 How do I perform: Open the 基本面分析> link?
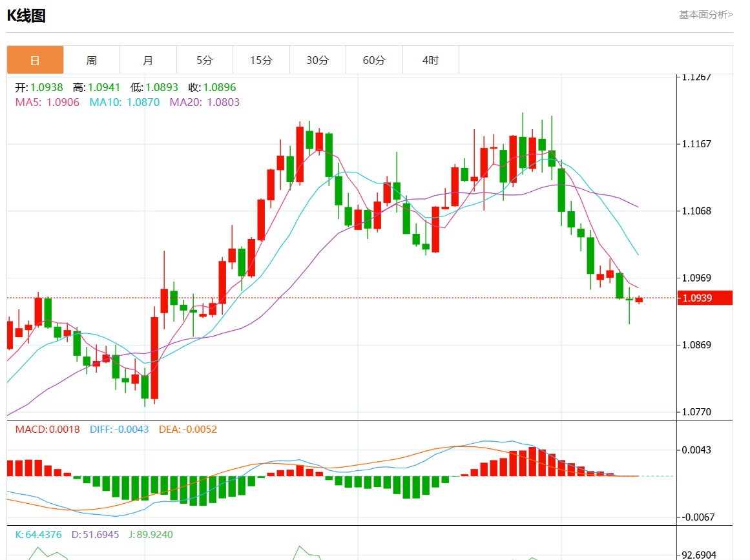(705, 15)
